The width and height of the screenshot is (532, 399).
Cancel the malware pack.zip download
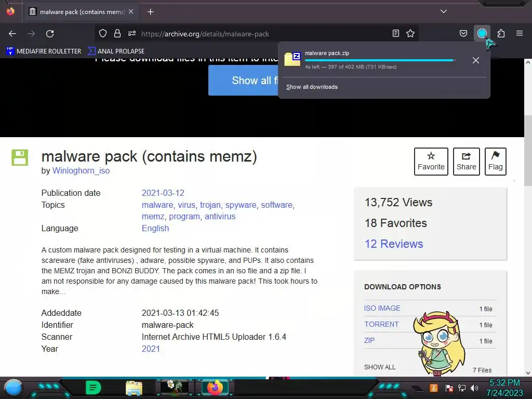pyautogui.click(x=476, y=60)
